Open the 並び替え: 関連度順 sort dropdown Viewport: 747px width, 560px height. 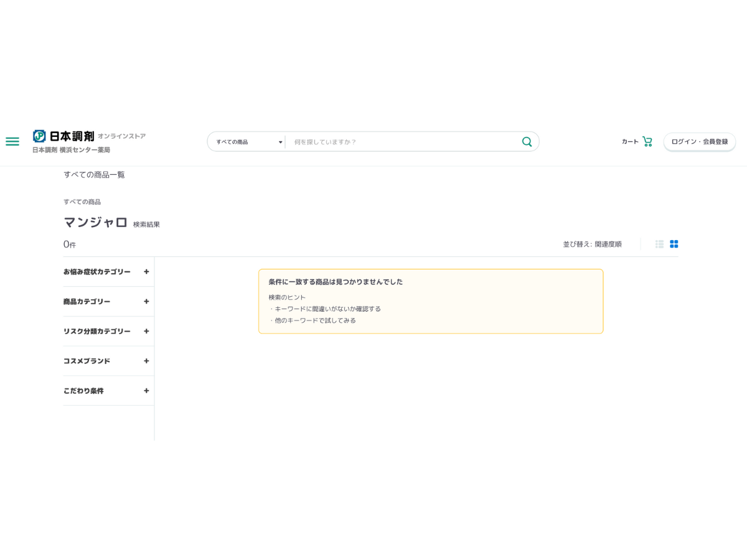592,244
